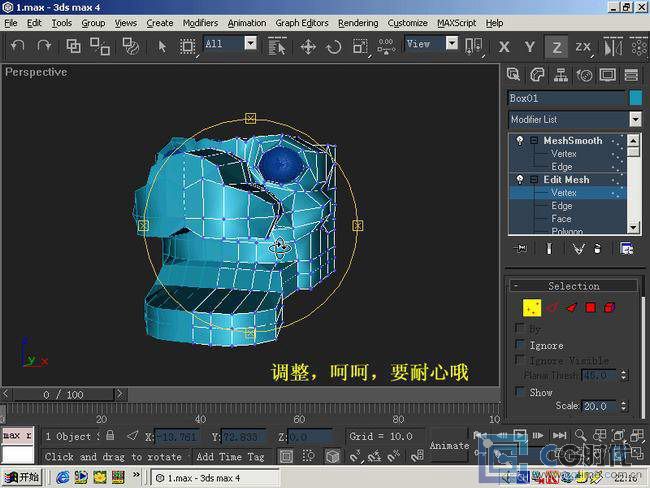Open the Motion command panel tab

click(584, 75)
